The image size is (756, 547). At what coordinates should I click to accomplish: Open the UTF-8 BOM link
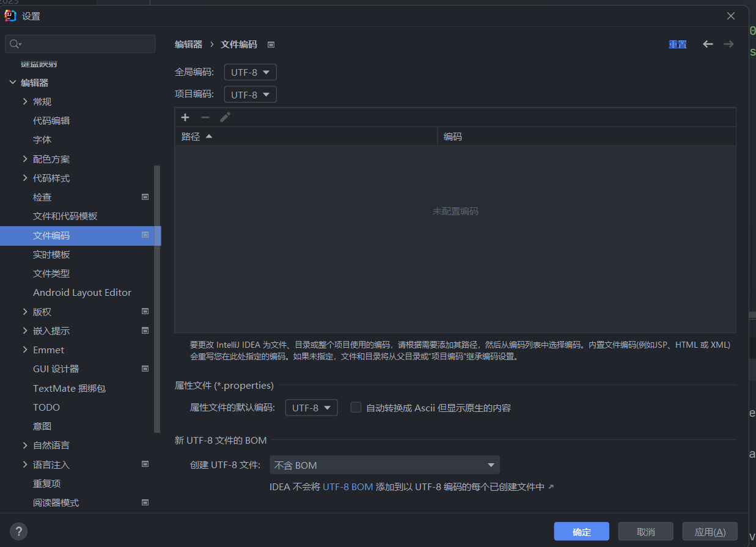point(348,487)
